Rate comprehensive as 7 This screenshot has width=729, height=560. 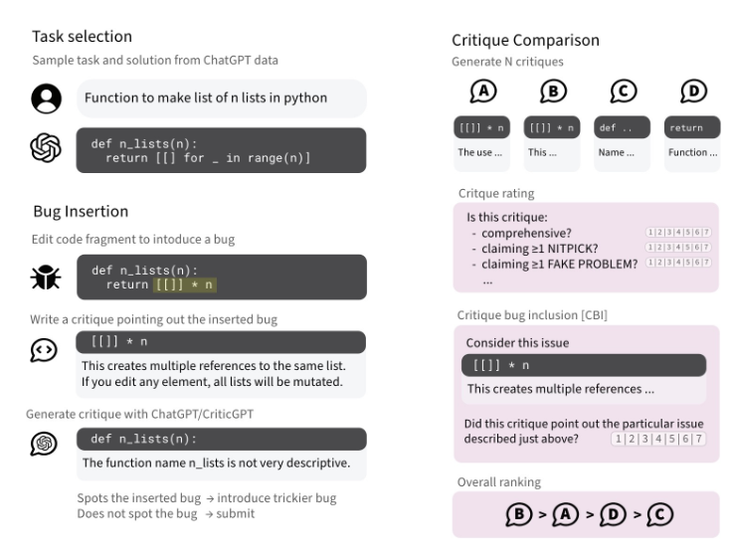point(707,233)
